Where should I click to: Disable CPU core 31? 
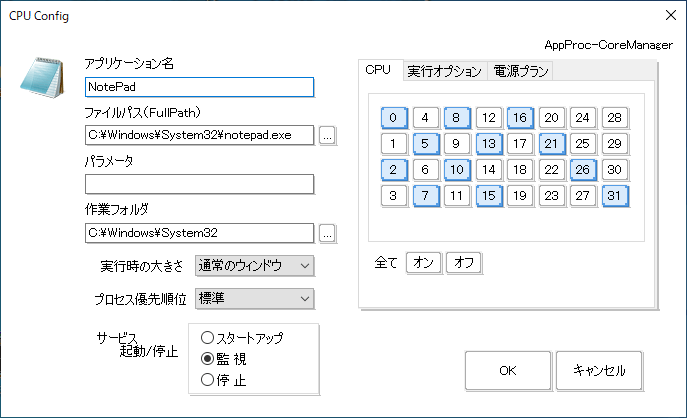coord(615,195)
